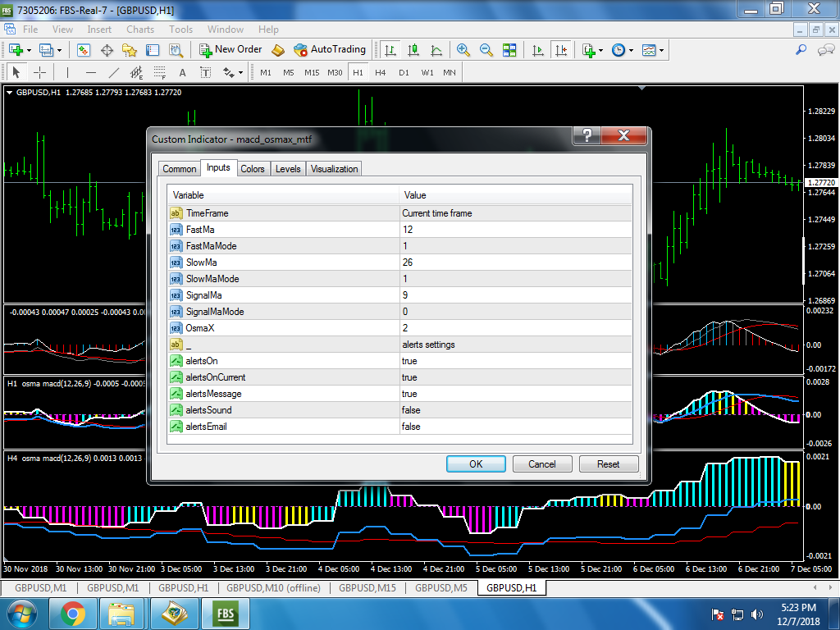Click the tile windows icon
Image resolution: width=840 pixels, height=630 pixels.
coord(509,50)
